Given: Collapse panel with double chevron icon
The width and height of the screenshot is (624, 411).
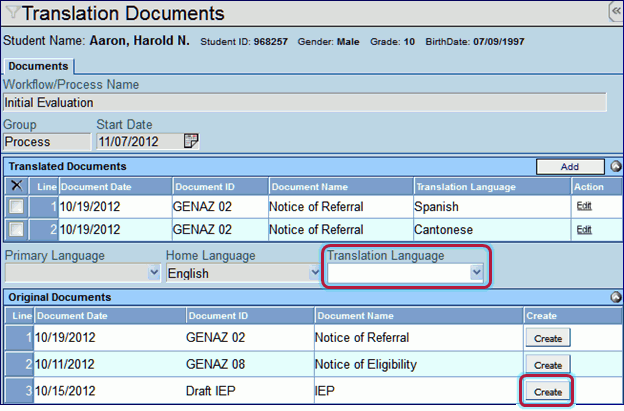Looking at the screenshot, I should [x=616, y=11].
